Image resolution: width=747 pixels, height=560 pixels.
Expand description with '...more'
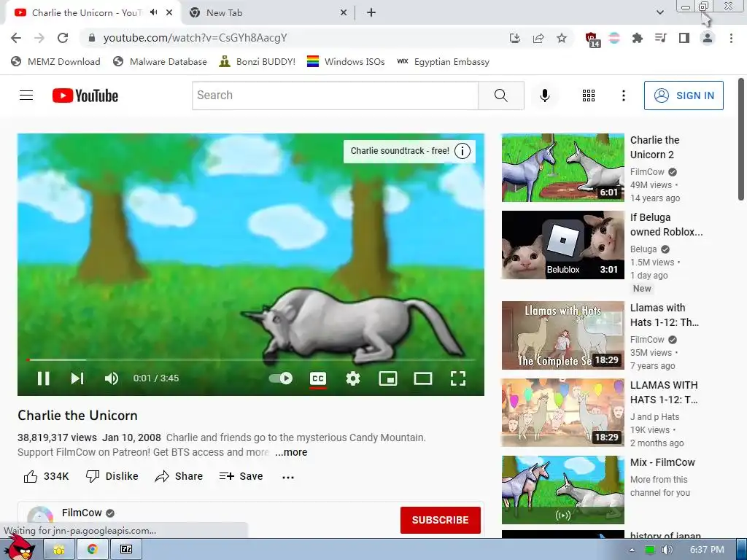(x=291, y=452)
